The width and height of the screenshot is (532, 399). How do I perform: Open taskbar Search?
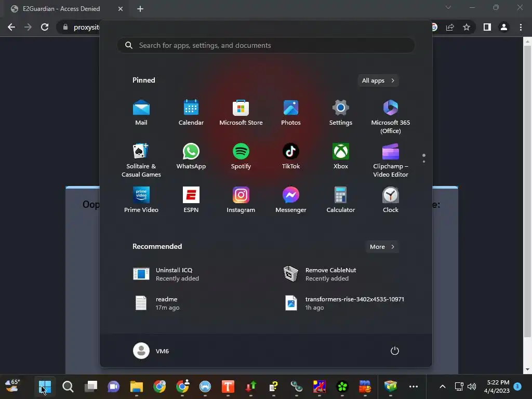pos(68,387)
